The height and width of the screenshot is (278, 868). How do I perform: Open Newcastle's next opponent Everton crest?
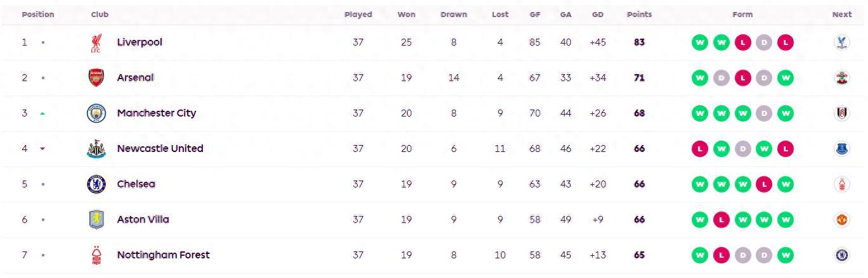click(841, 149)
